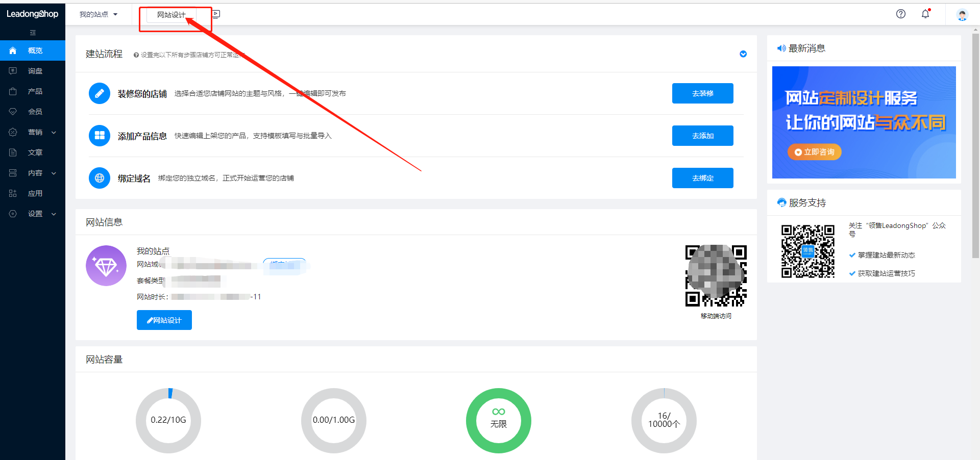Click the user avatar icon
Screen dimensions: 980x460
point(962,15)
